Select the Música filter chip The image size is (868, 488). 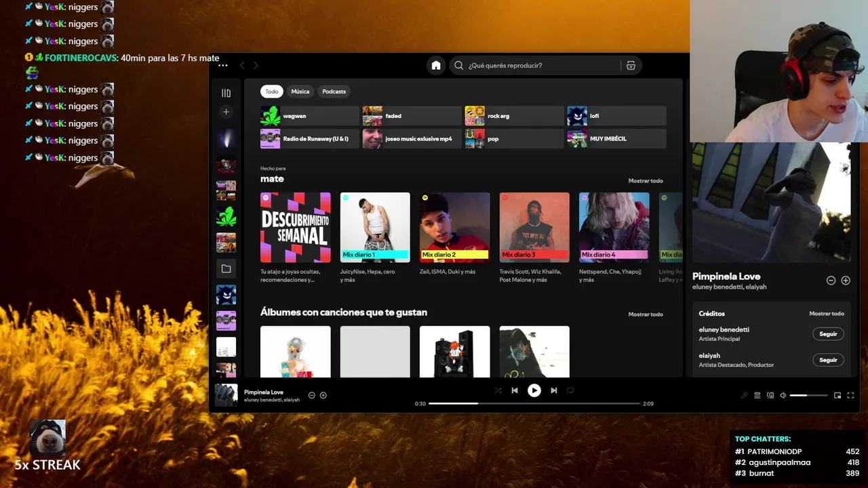pyautogui.click(x=300, y=91)
